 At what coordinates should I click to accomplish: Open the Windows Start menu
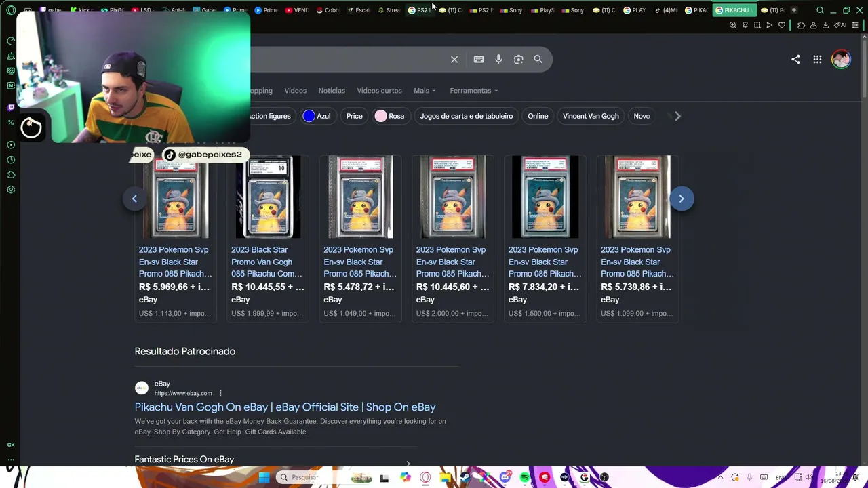pos(264,477)
